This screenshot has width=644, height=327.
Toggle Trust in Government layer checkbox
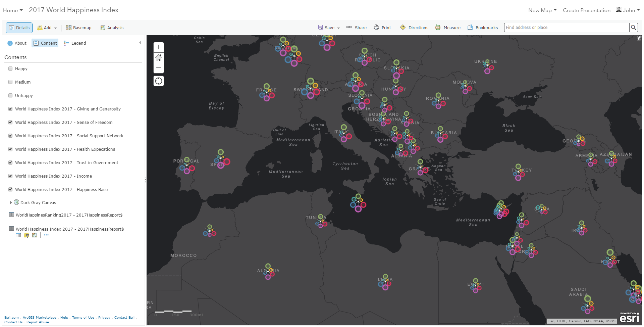coord(10,162)
